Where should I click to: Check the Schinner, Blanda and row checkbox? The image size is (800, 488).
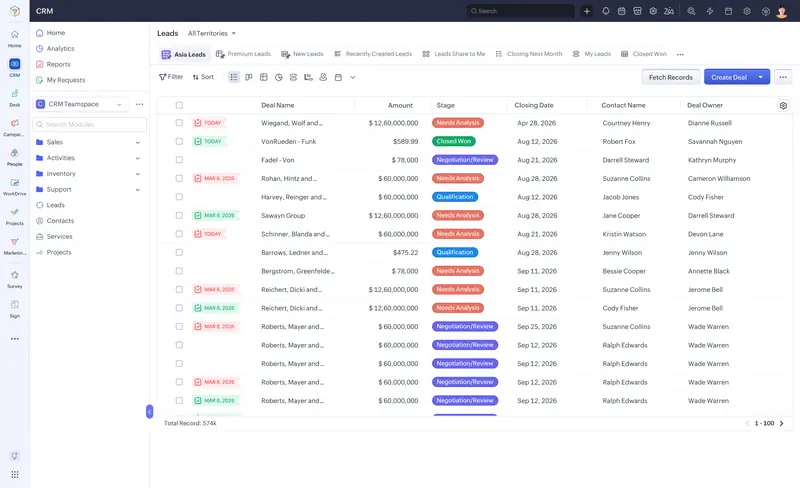179,234
